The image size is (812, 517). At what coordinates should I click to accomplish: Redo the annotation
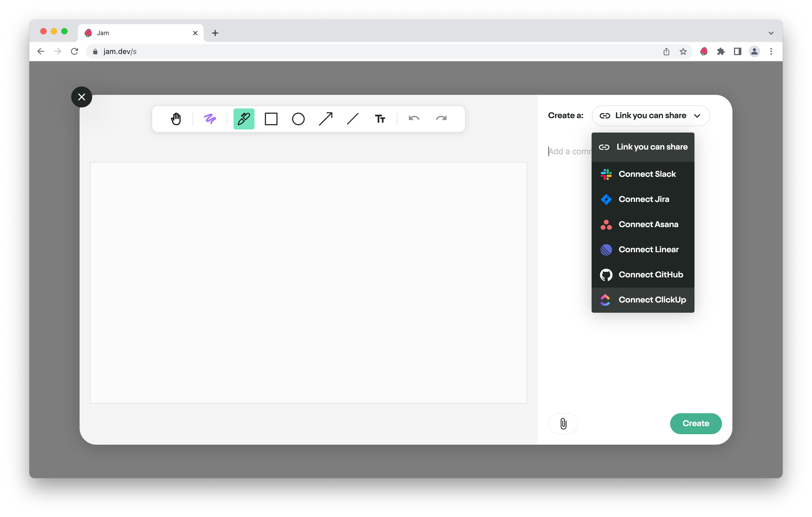[x=441, y=119]
